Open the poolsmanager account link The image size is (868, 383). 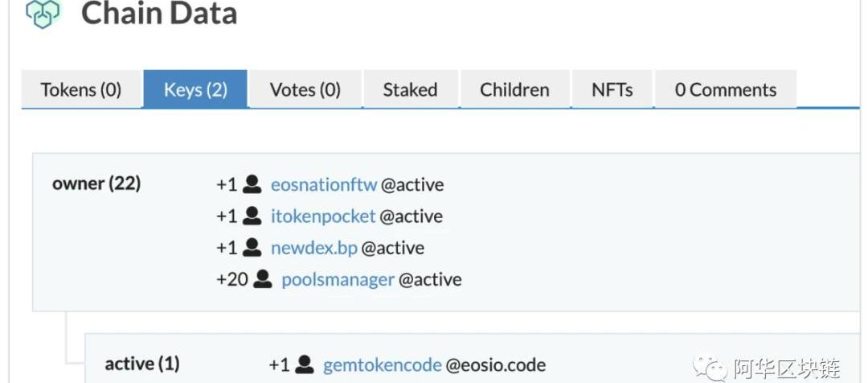pyautogui.click(x=338, y=280)
